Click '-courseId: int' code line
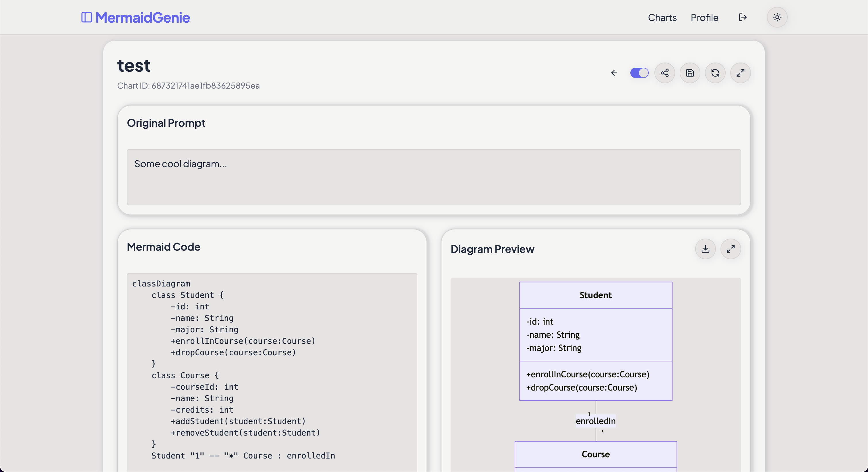868x472 pixels. click(x=204, y=387)
